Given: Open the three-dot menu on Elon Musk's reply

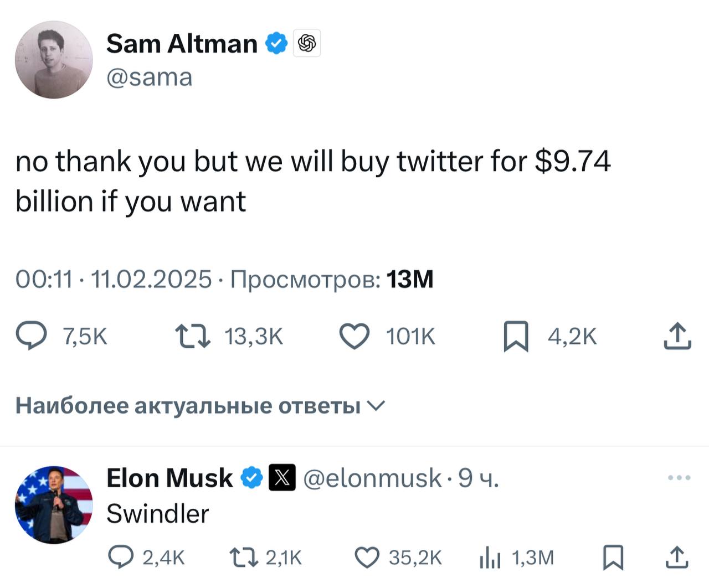Looking at the screenshot, I should tap(679, 477).
